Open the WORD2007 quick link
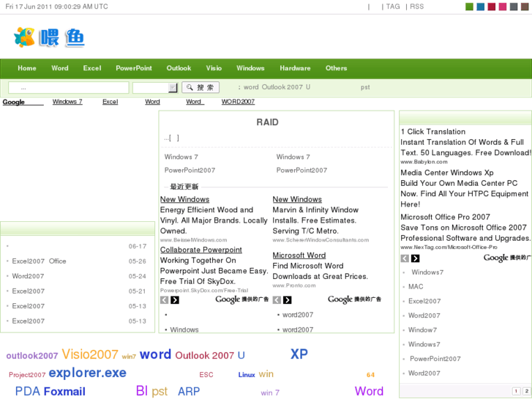This screenshot has width=532, height=399. [238, 102]
